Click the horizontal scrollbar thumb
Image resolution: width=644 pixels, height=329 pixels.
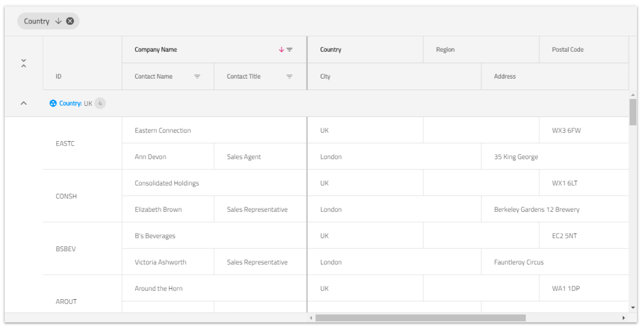(x=420, y=317)
